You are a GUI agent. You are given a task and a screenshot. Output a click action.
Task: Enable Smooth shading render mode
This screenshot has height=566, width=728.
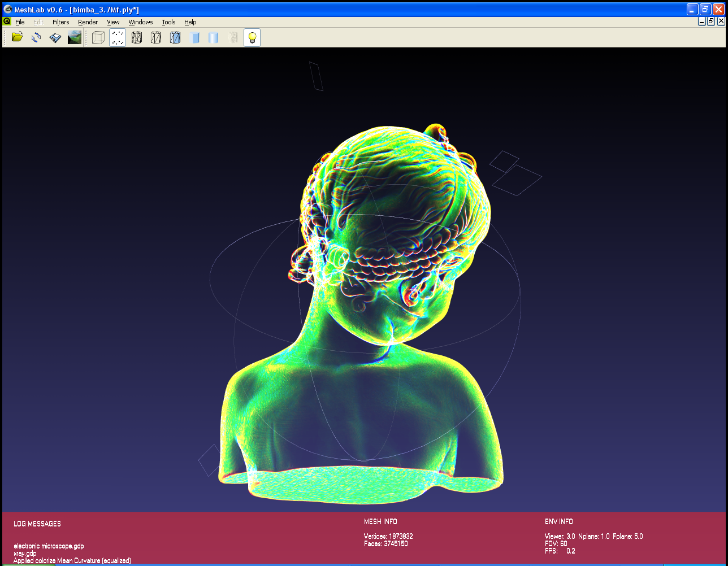point(214,38)
